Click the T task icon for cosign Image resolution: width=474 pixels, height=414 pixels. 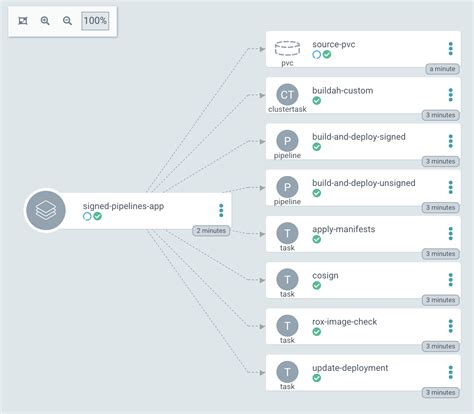pos(287,280)
